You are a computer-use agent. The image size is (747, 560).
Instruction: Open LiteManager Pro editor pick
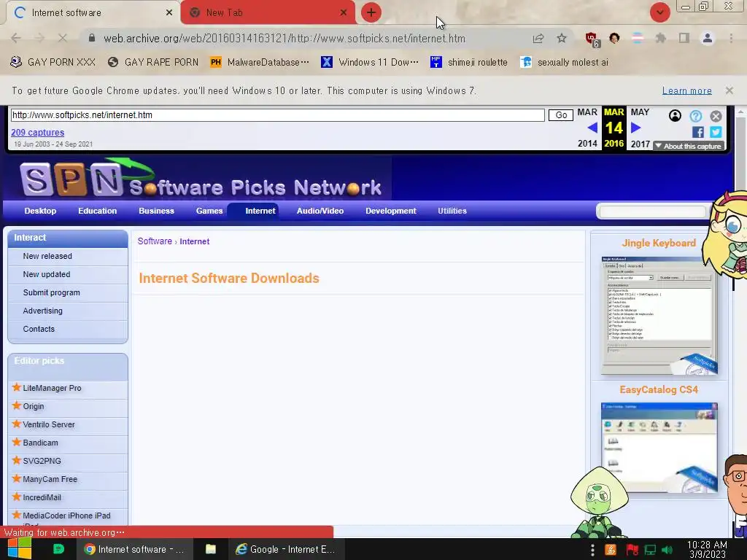coord(52,388)
